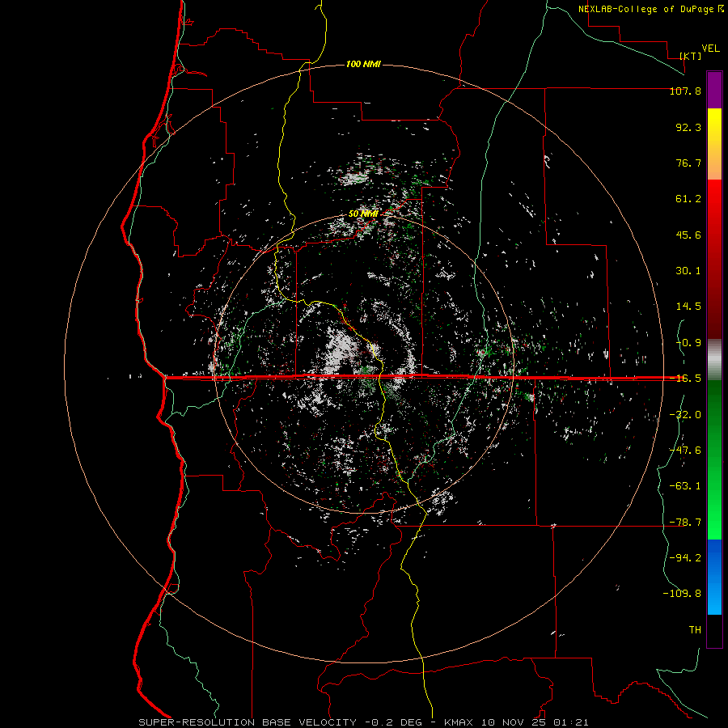
Task: Click the 100 NMI range ring label
Action: coord(363,64)
